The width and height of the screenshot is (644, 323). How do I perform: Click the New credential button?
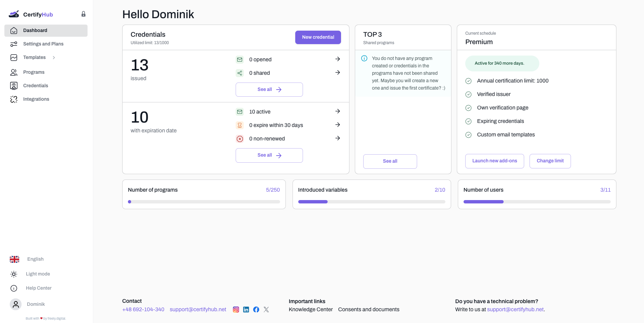point(318,37)
